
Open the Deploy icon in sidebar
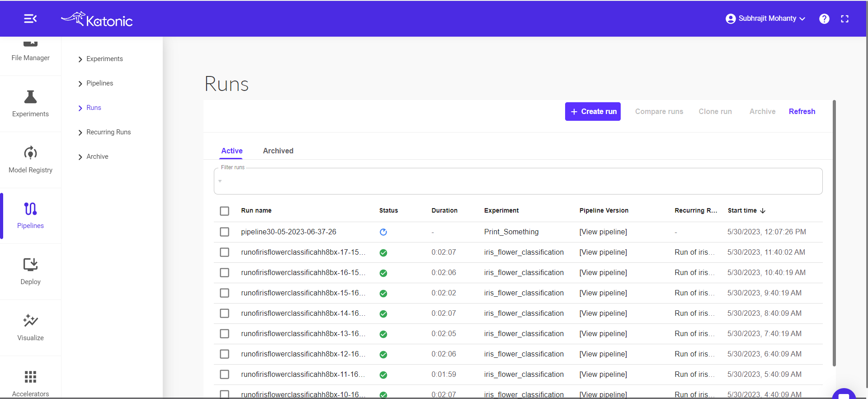(x=30, y=264)
